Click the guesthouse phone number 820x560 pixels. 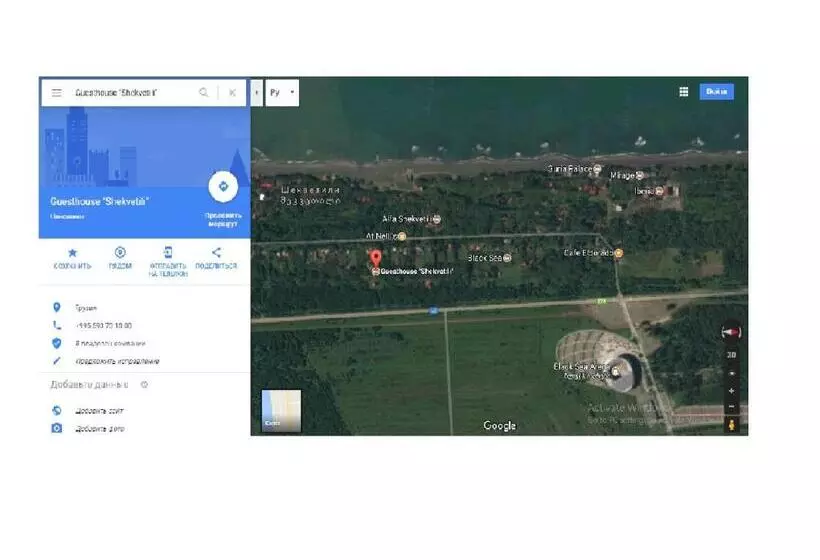click(103, 325)
